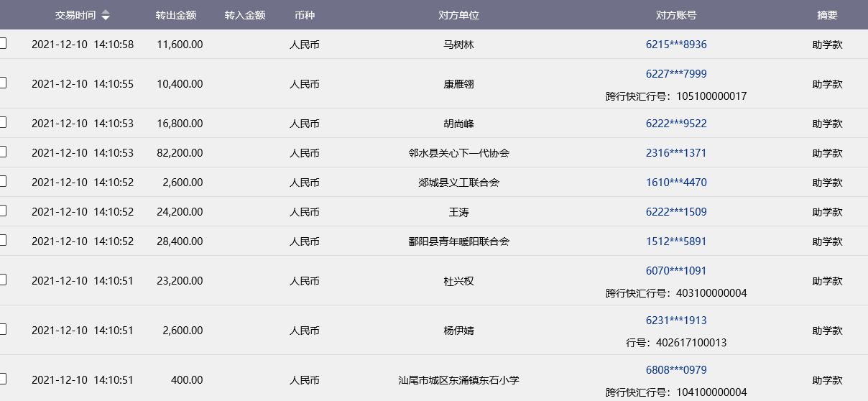Open account 6222***9522 details
The height and width of the screenshot is (401, 868).
tap(675, 124)
